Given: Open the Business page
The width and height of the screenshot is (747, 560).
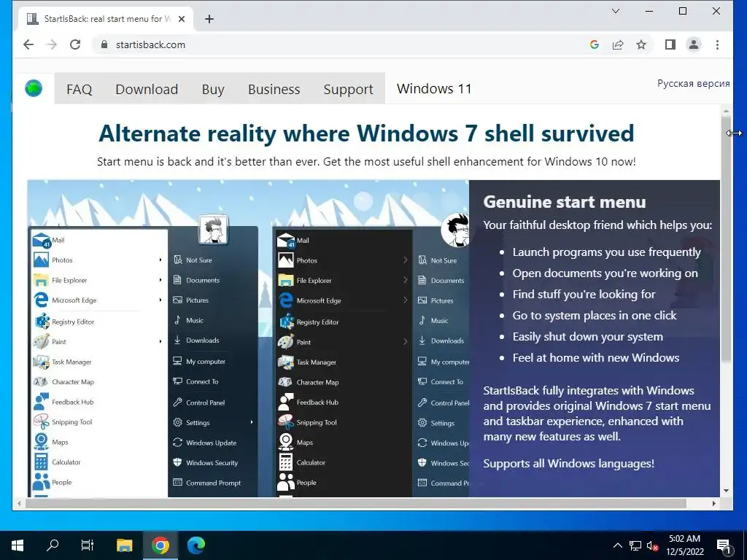Looking at the screenshot, I should point(274,89).
